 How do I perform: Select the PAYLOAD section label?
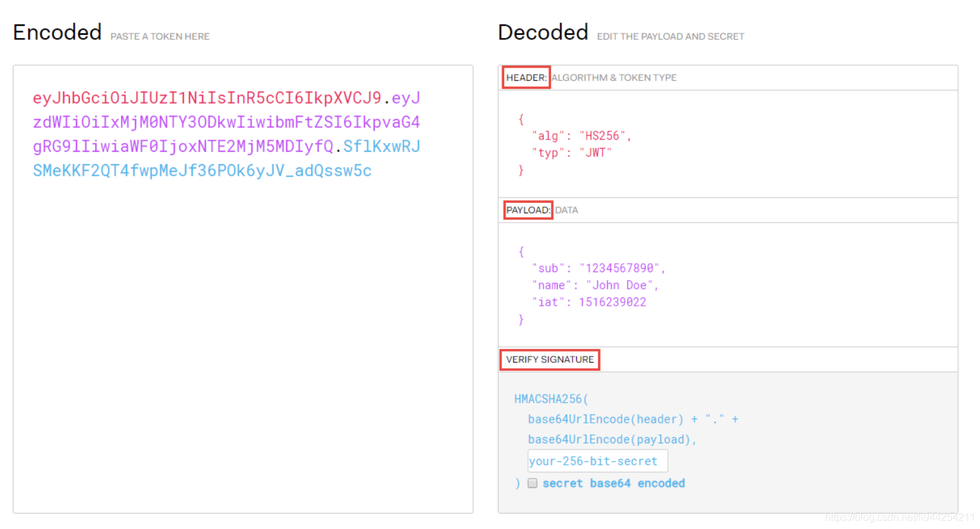528,210
